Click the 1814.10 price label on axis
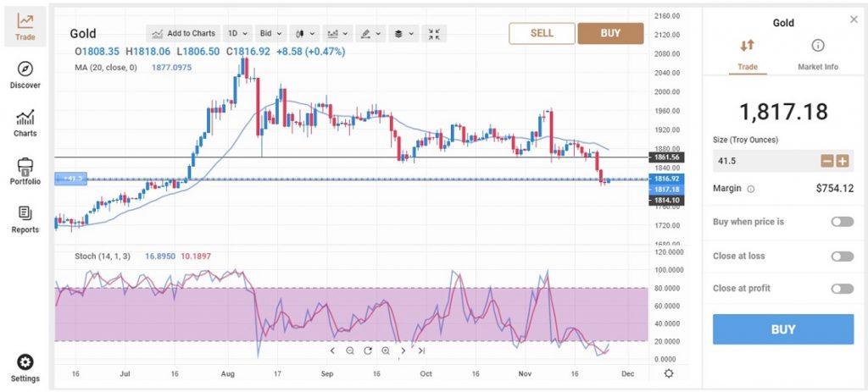Viewport: 868px width, 392px height. [x=666, y=200]
